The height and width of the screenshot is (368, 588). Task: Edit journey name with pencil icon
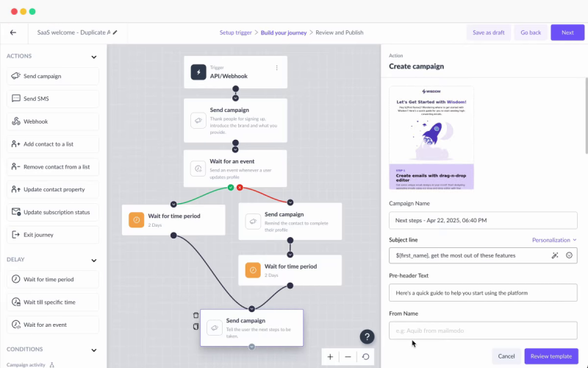(x=115, y=32)
